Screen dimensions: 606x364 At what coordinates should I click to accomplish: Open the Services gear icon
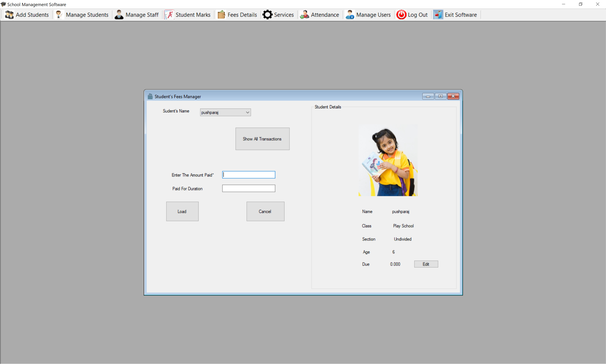tap(267, 15)
